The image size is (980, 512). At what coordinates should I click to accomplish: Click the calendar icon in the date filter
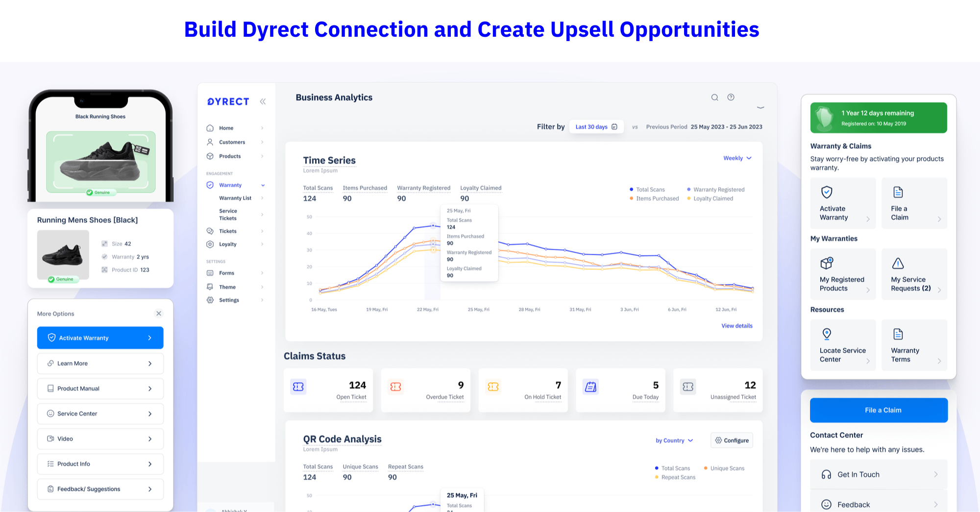615,126
